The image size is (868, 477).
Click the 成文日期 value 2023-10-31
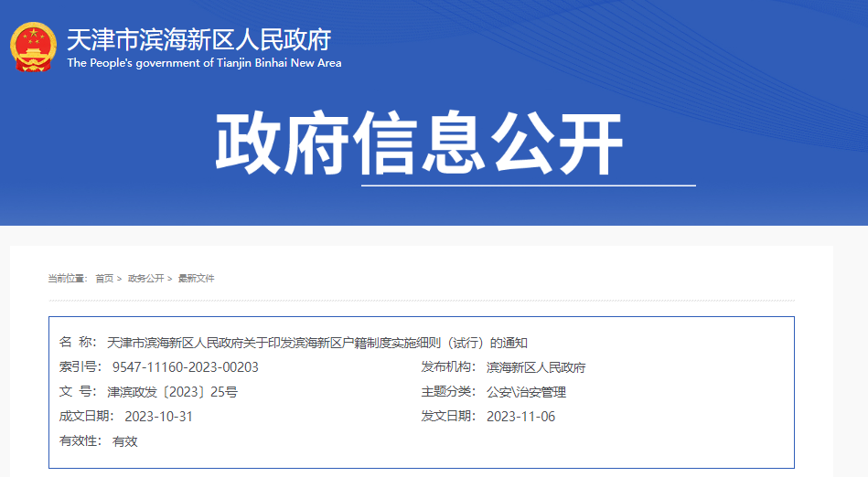tap(158, 417)
